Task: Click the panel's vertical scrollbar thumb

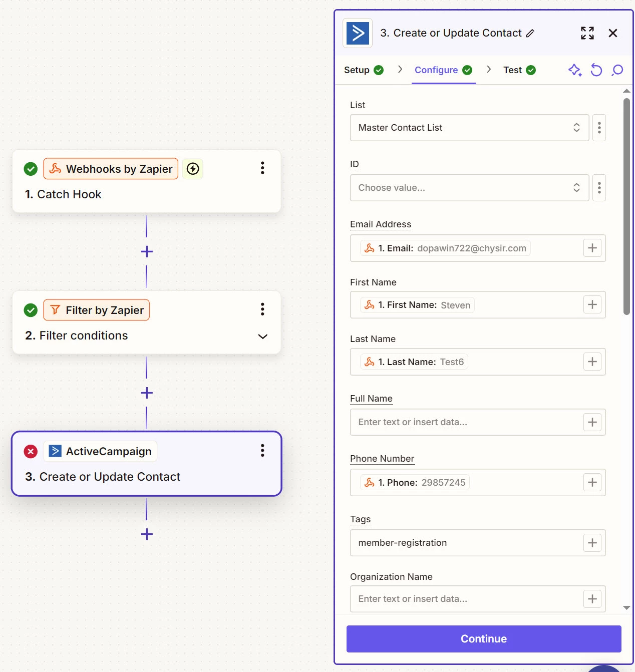Action: click(x=626, y=206)
